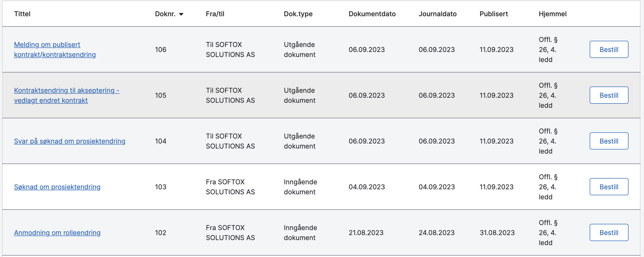Click Bestill for document 105

(609, 95)
